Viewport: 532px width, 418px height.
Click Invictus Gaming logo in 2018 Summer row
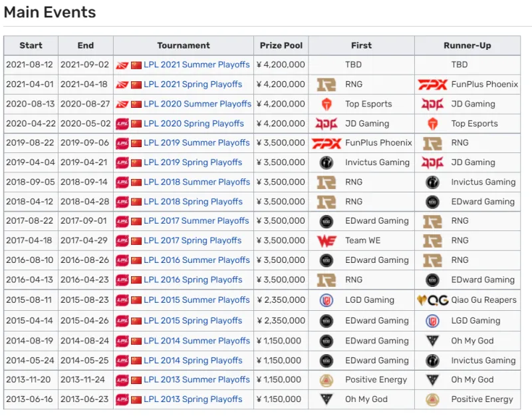tap(432, 182)
